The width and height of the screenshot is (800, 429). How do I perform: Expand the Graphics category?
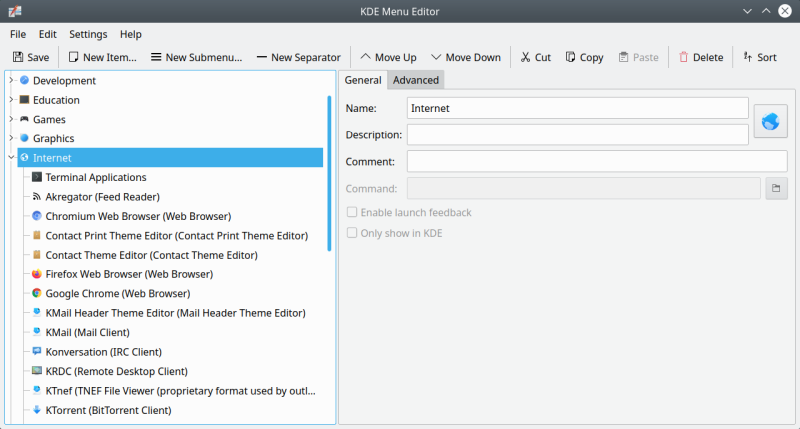[11, 138]
